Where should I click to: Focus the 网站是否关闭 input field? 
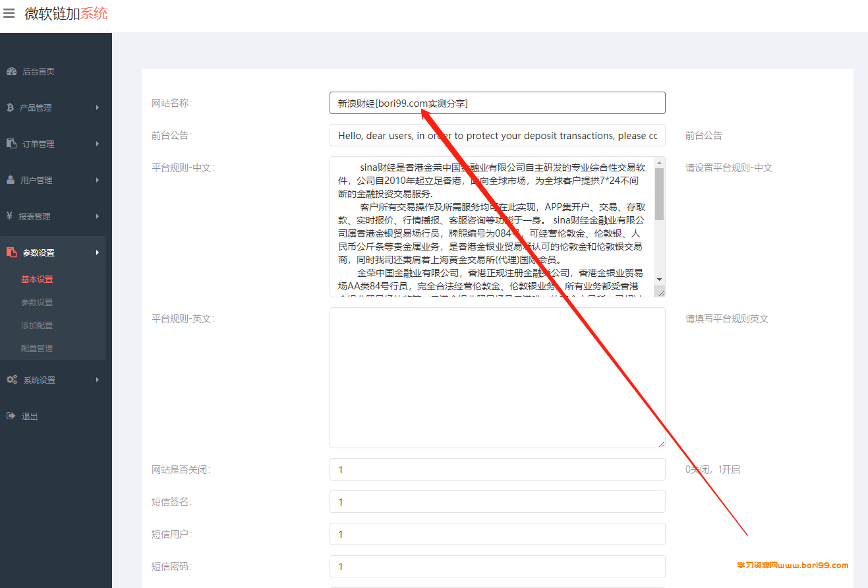(x=497, y=469)
